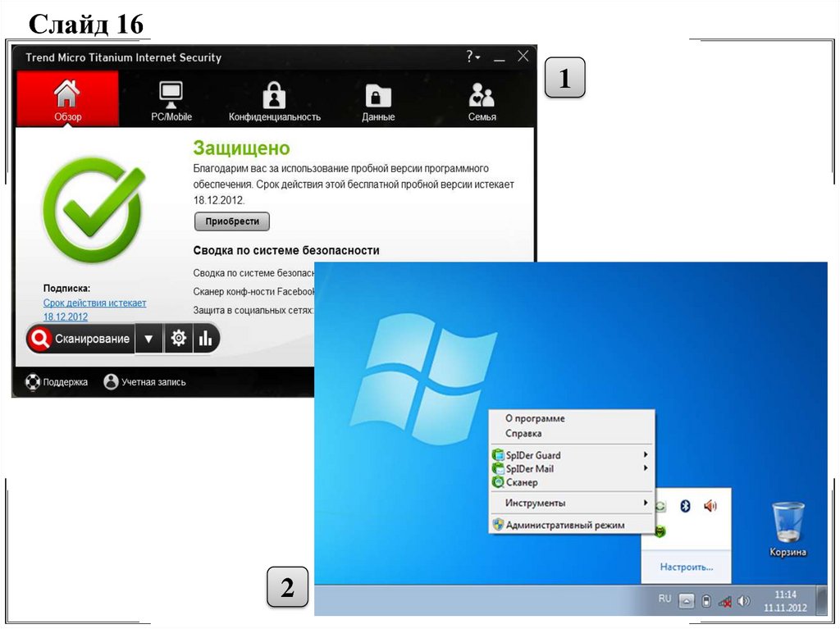Open settings via the gear icon
Viewport: 840px width, 629px height.
(178, 339)
